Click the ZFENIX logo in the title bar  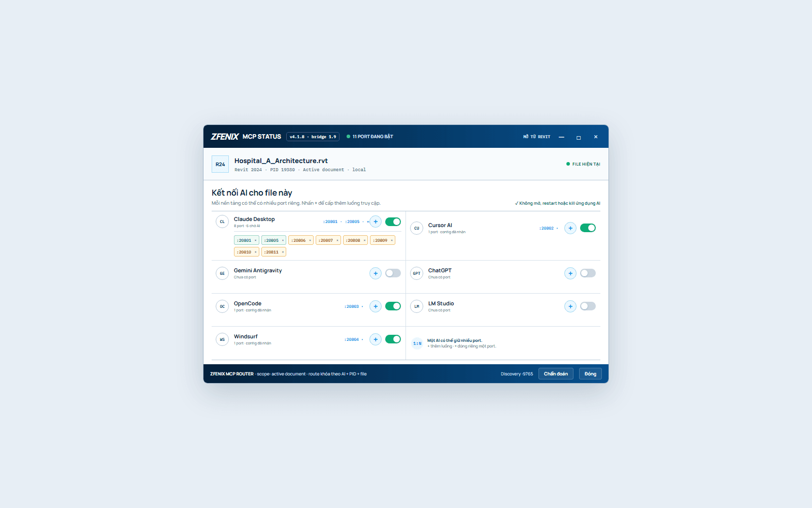[225, 137]
